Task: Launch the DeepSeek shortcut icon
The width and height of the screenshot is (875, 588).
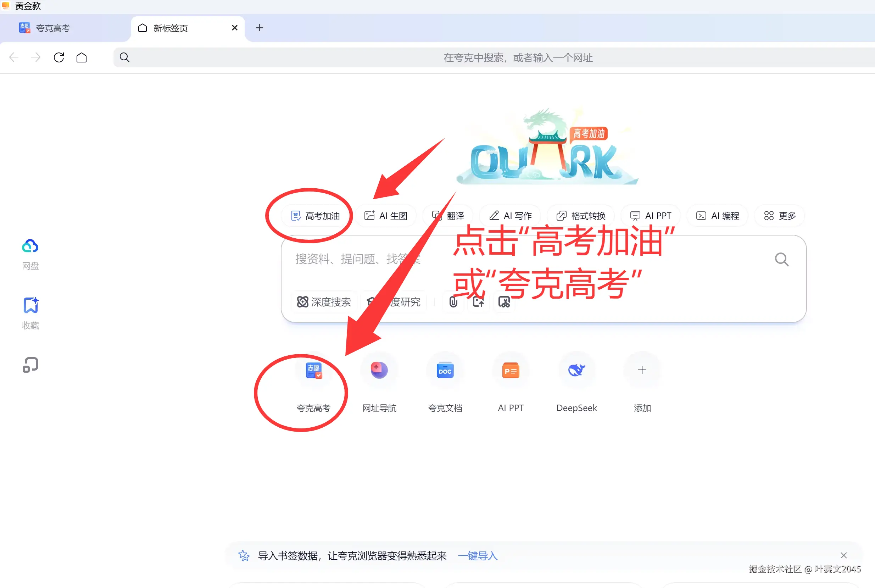Action: point(576,371)
